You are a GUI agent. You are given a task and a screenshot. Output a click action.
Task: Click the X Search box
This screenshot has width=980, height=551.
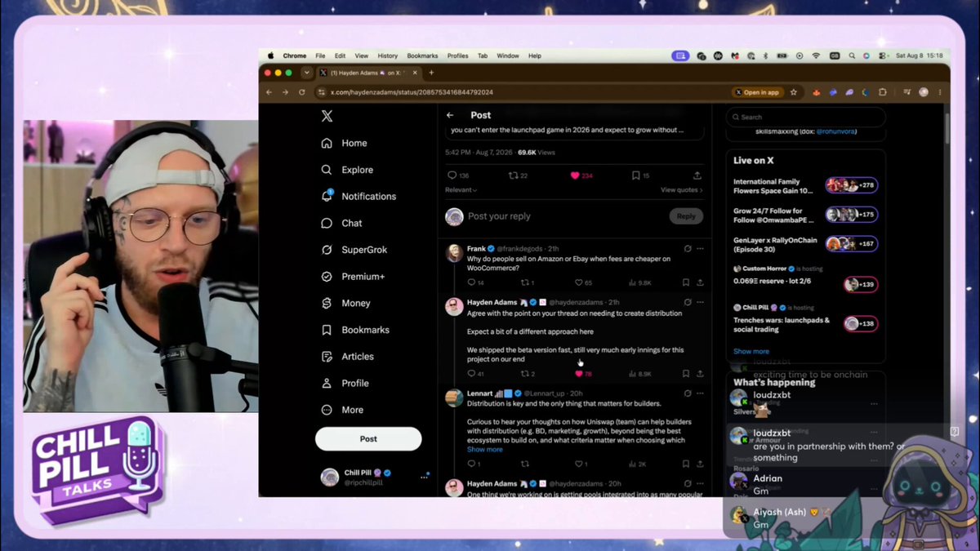805,117
